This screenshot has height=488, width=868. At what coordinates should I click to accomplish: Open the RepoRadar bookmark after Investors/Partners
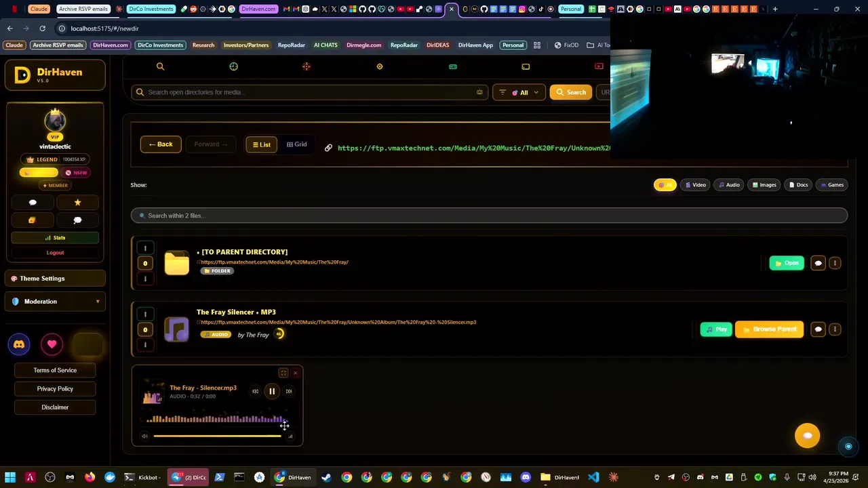tap(292, 45)
